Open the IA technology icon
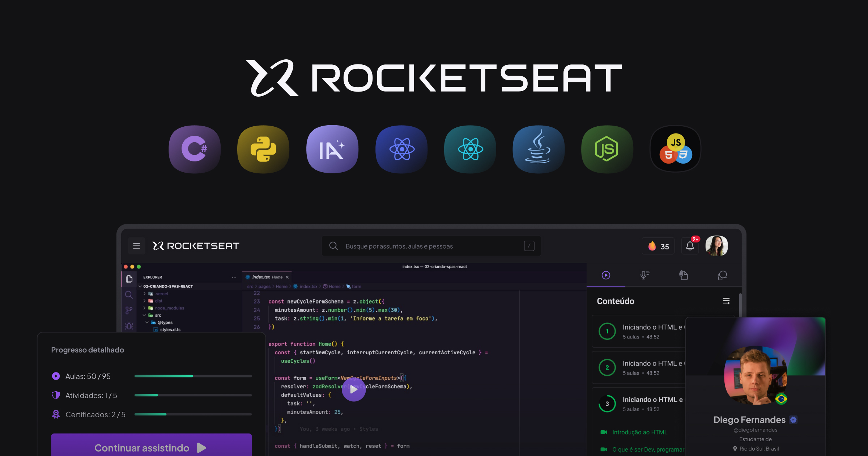868x456 pixels. pyautogui.click(x=332, y=149)
